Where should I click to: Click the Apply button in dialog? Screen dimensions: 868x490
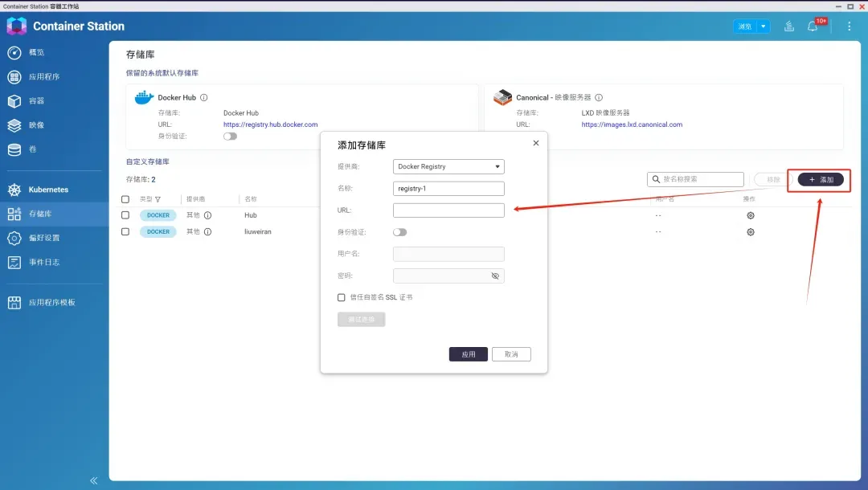(x=468, y=354)
